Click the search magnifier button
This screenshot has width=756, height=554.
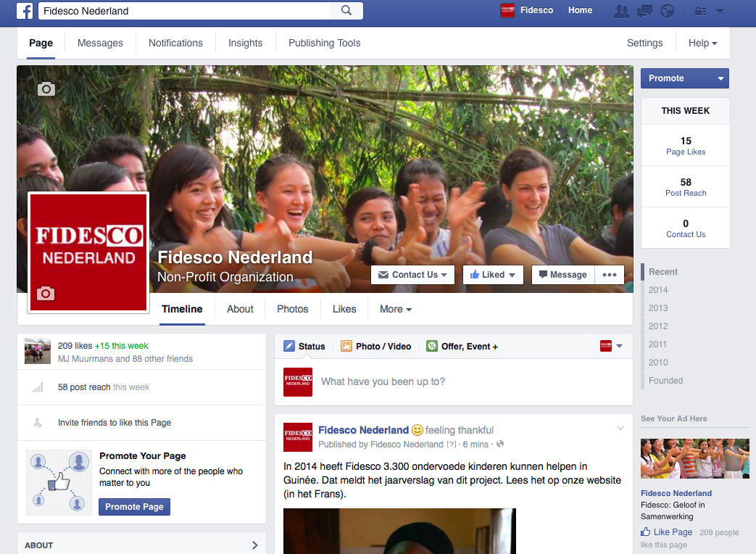[x=346, y=11]
